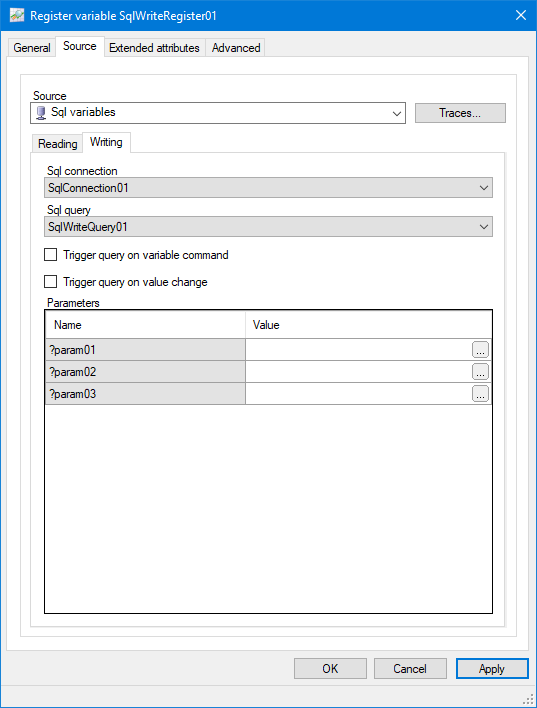Screen dimensions: 537x708
Task: Click the application icon in title bar
Action: (17, 15)
